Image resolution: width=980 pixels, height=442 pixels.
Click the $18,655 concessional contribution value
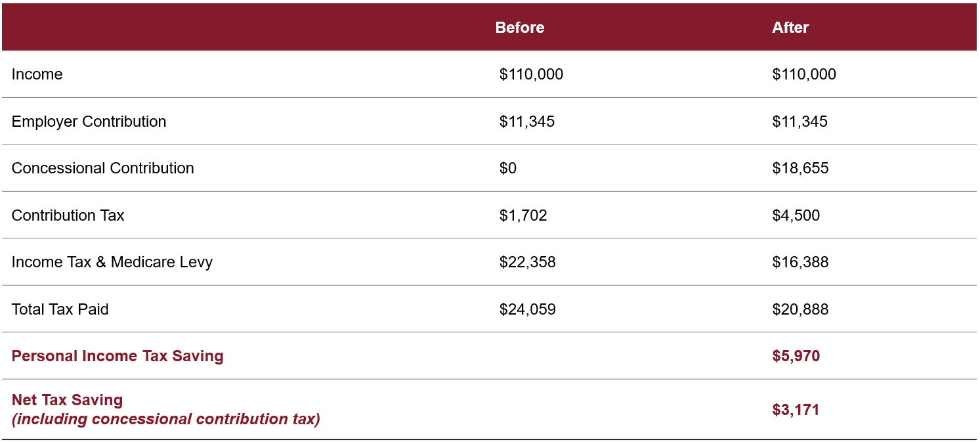pyautogui.click(x=800, y=168)
